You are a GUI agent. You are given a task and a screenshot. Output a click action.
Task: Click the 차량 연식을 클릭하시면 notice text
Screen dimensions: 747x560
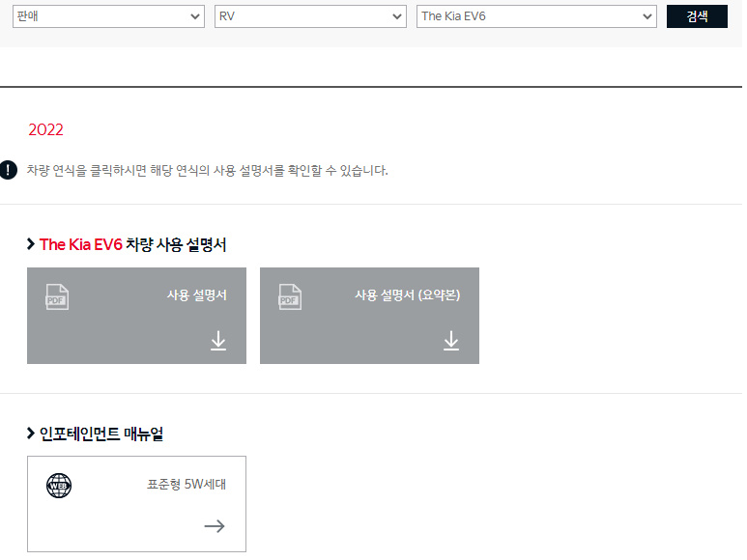[x=207, y=170]
